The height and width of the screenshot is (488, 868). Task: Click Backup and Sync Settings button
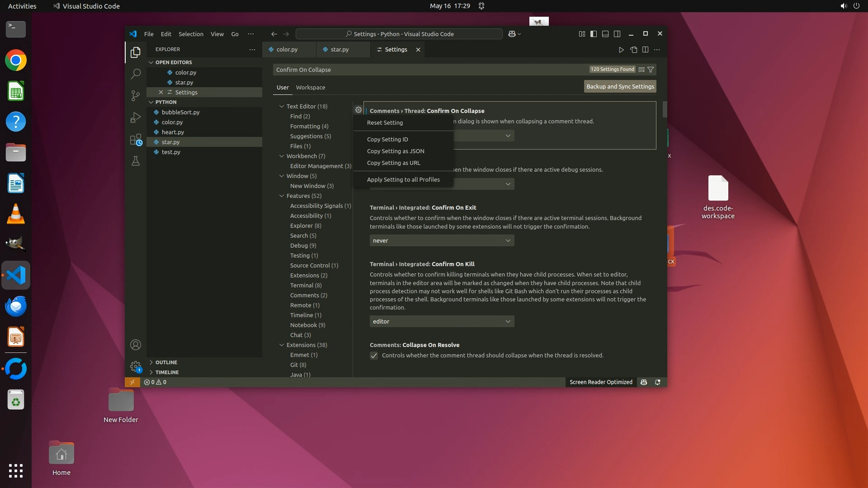click(620, 86)
